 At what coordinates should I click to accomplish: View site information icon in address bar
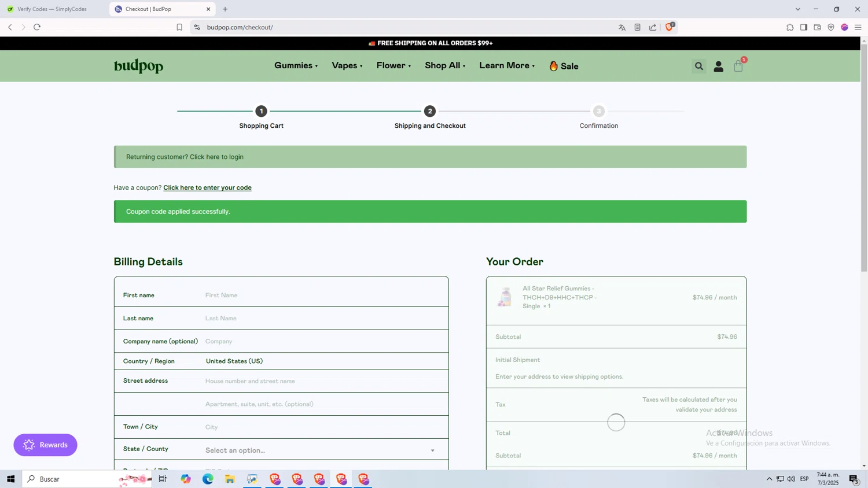tap(197, 27)
